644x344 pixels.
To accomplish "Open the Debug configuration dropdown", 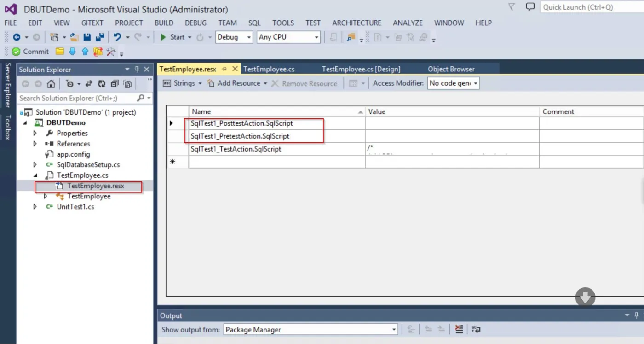I will click(249, 37).
